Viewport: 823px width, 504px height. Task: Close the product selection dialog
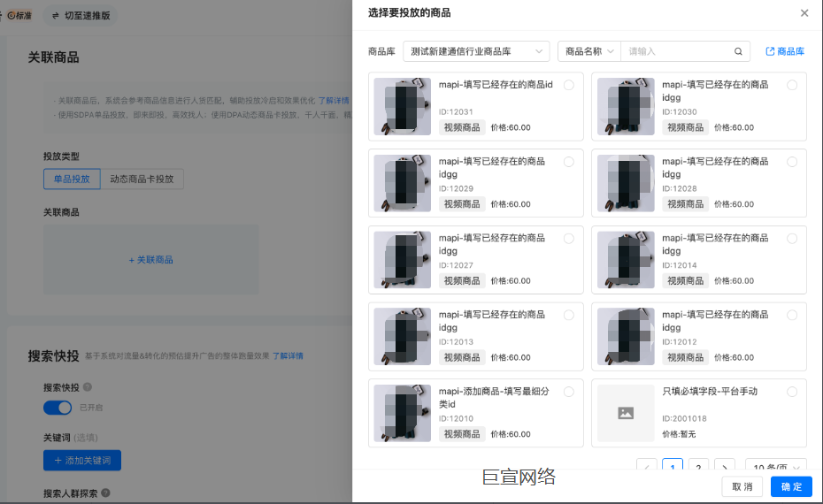pyautogui.click(x=804, y=13)
